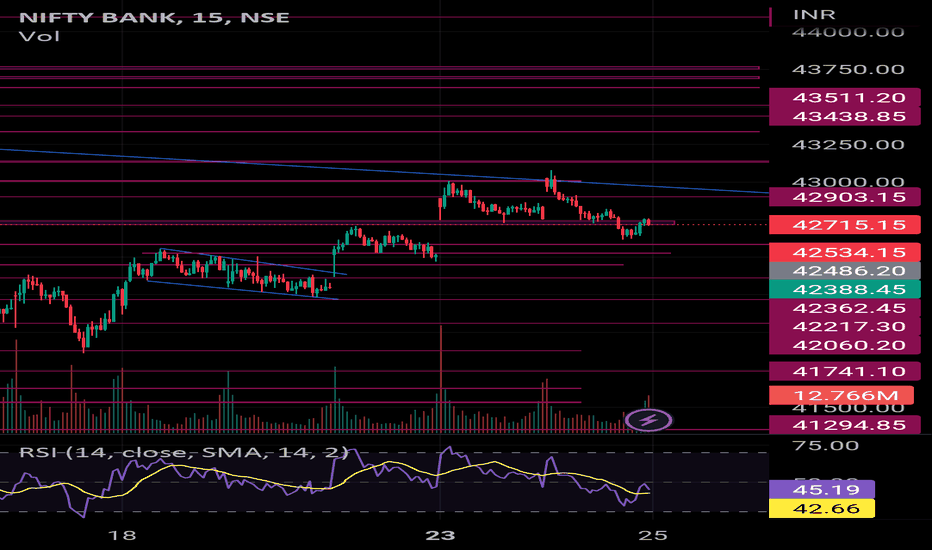Click the 43750.00 price axis label
Image resolution: width=932 pixels, height=550 pixels.
click(848, 70)
